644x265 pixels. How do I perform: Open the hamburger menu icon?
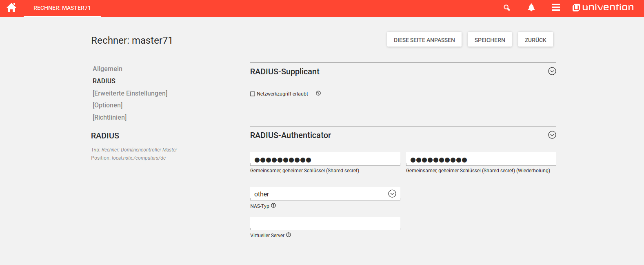click(x=555, y=8)
